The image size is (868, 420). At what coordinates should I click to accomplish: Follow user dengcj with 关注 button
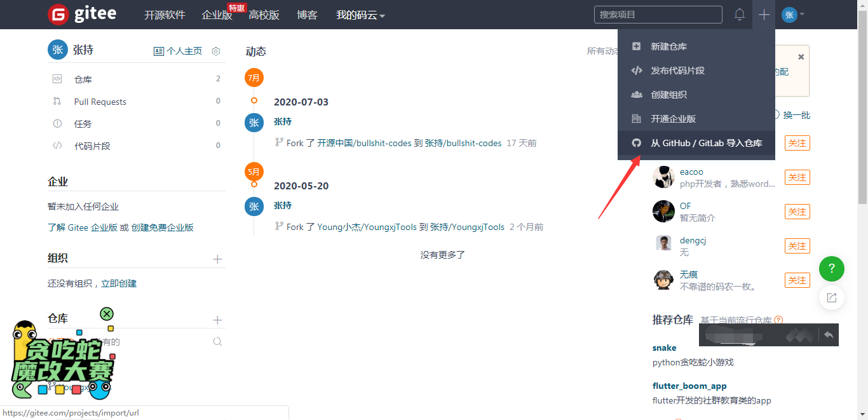[x=797, y=246]
